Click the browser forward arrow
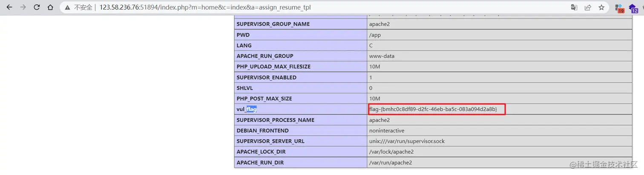This screenshot has height=175, width=644. click(23, 7)
